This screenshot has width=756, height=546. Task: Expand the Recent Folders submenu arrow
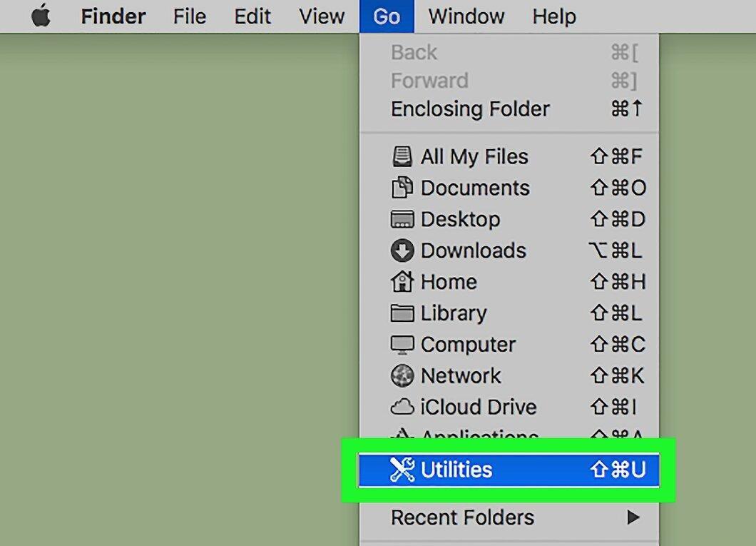coord(633,517)
